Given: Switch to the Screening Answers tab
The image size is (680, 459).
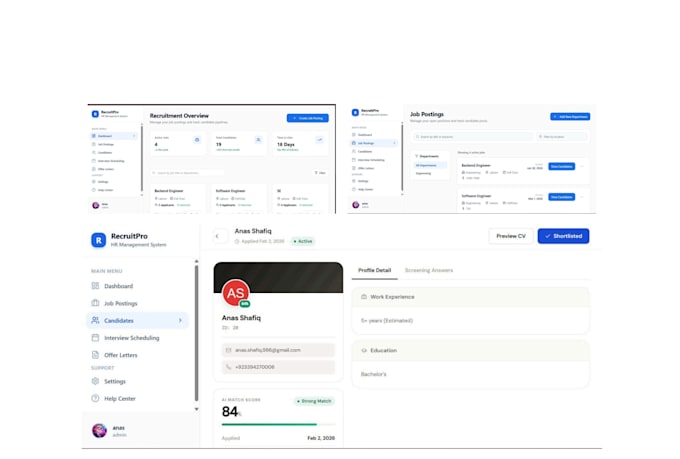Looking at the screenshot, I should 428,270.
